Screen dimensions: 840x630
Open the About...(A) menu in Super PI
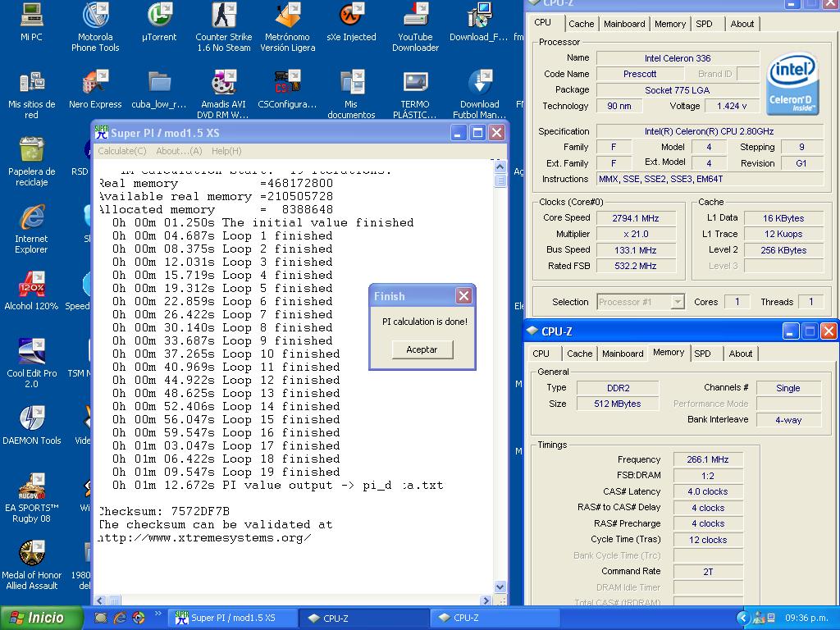[179, 151]
